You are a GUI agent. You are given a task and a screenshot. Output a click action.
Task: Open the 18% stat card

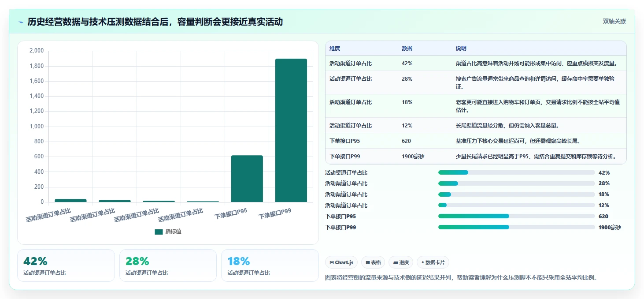[270, 265]
